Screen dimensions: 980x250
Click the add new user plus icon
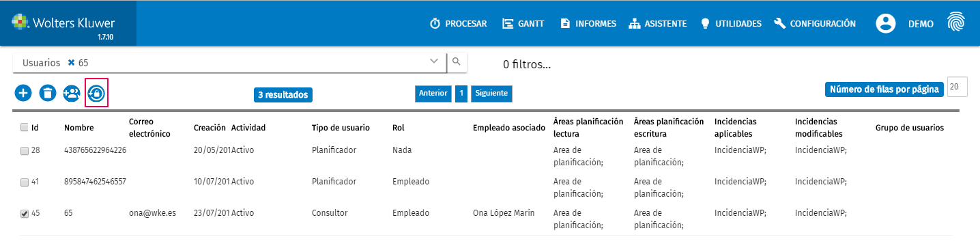[x=23, y=93]
